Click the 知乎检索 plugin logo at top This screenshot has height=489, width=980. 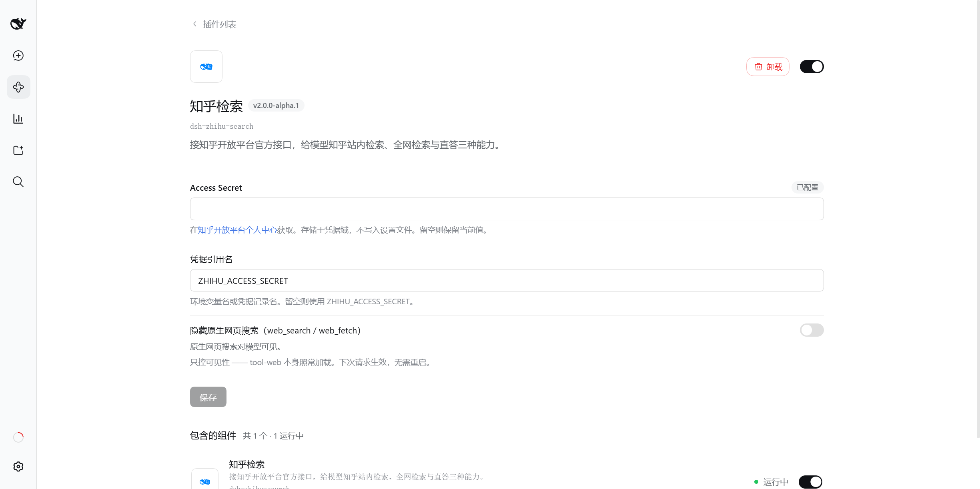point(206,66)
